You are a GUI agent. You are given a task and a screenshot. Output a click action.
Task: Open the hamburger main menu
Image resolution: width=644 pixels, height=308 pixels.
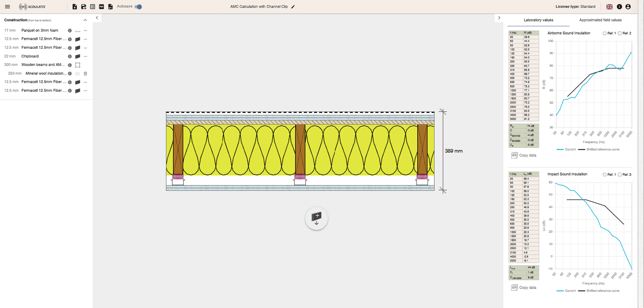click(x=7, y=7)
